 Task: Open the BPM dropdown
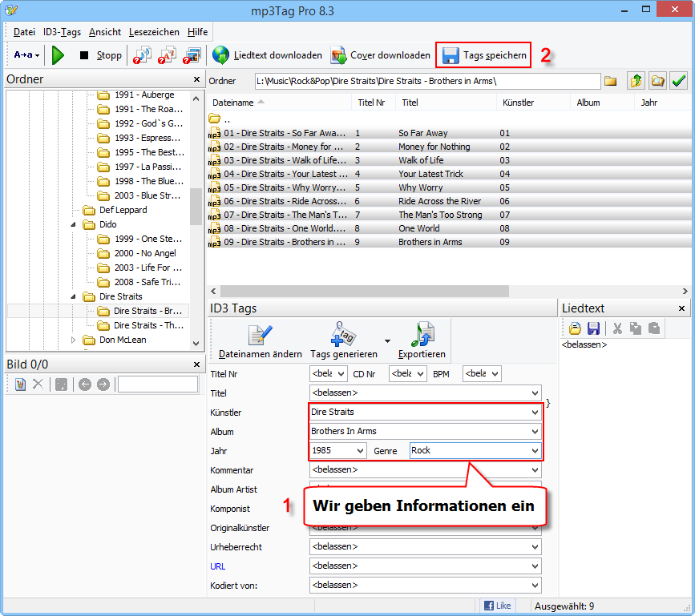click(495, 374)
